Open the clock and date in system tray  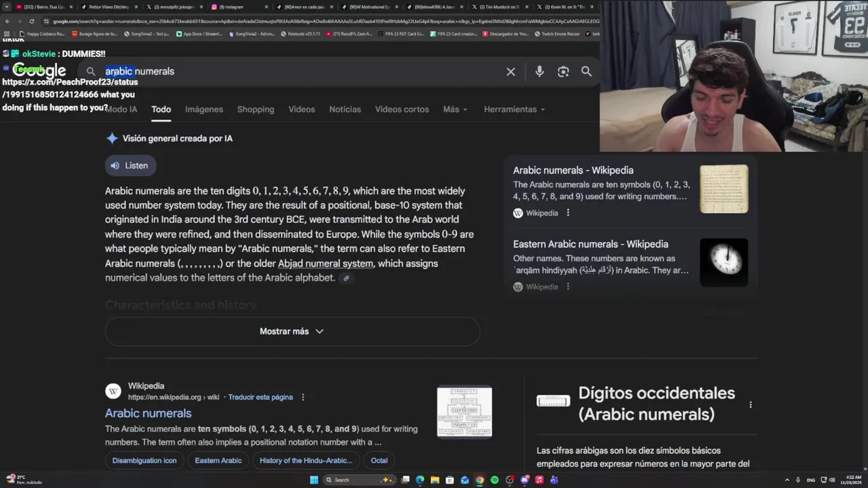click(850, 480)
